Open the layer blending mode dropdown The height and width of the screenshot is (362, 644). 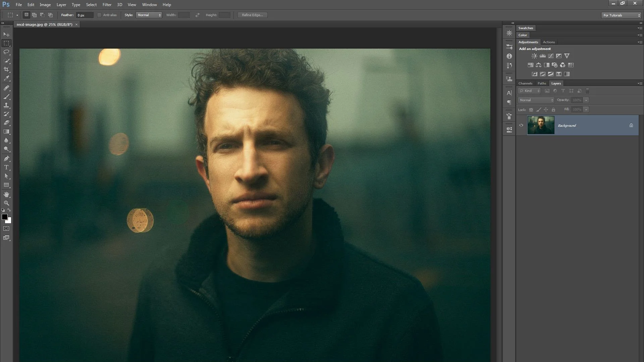(x=536, y=100)
